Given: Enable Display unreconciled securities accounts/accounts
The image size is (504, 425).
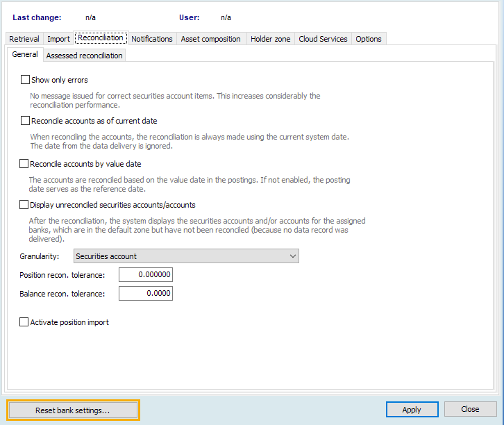Looking at the screenshot, I should tap(26, 205).
